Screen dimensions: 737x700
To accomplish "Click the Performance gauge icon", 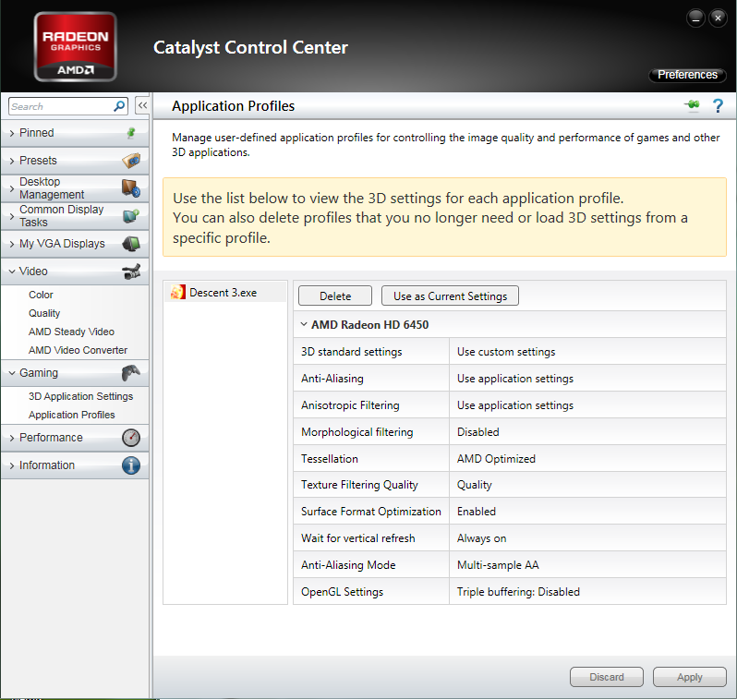I will (x=131, y=438).
